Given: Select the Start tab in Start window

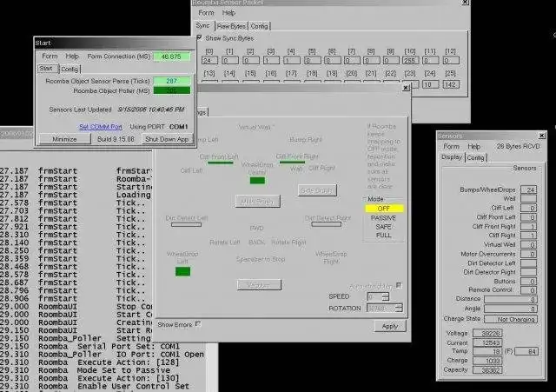Looking at the screenshot, I should tap(48, 68).
